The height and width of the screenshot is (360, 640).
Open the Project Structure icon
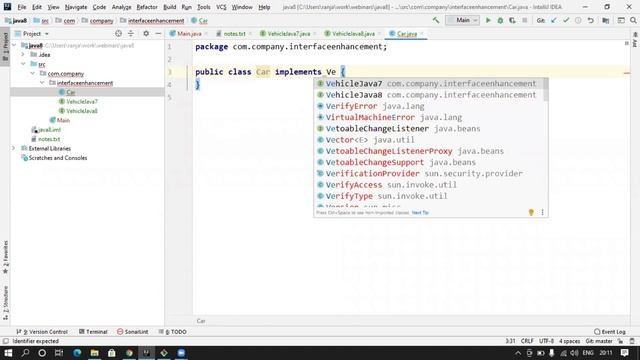tap(606, 20)
